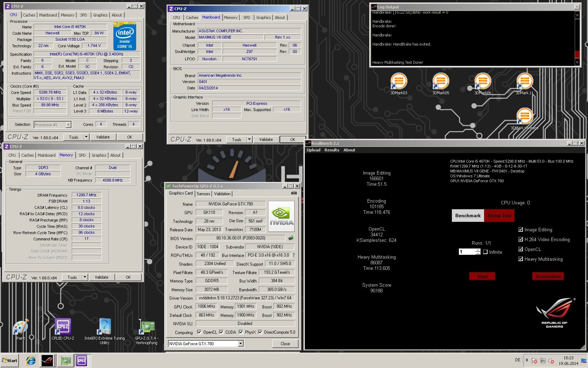Click the Show desktop icon in tray

pos(583,361)
